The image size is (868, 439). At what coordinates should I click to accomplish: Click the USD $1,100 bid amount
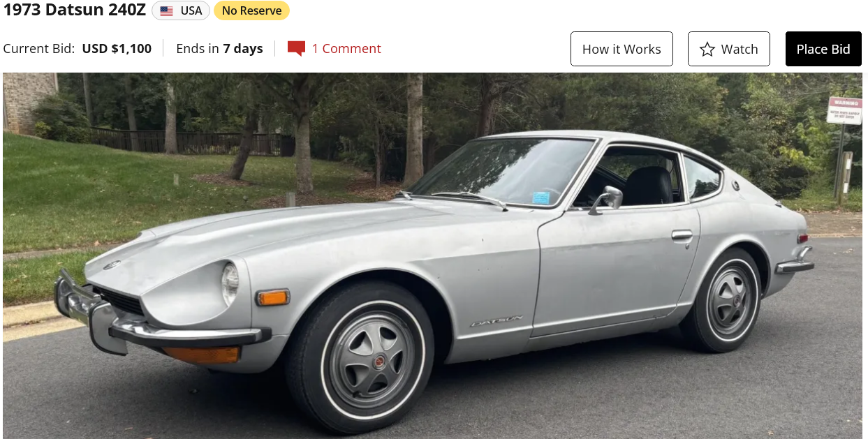[x=117, y=48]
